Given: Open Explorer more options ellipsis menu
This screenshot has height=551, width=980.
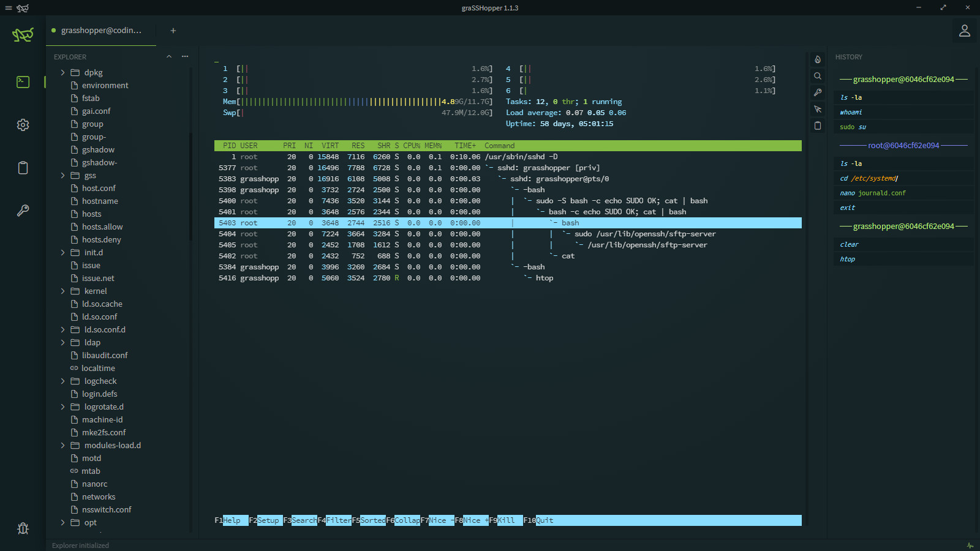Looking at the screenshot, I should pos(185,57).
